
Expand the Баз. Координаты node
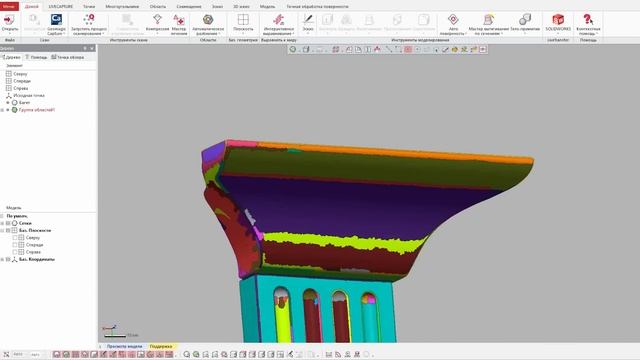pos(2,260)
